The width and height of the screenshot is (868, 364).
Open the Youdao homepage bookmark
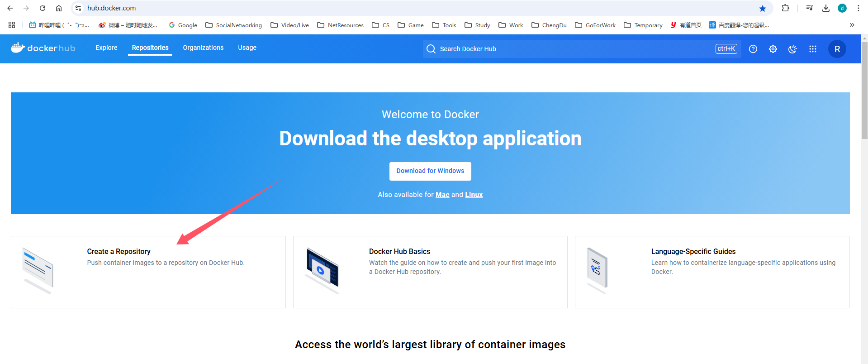coord(686,25)
